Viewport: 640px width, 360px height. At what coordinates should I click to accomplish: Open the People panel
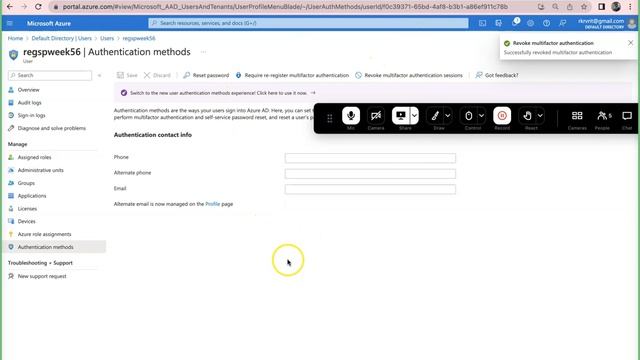tap(603, 116)
